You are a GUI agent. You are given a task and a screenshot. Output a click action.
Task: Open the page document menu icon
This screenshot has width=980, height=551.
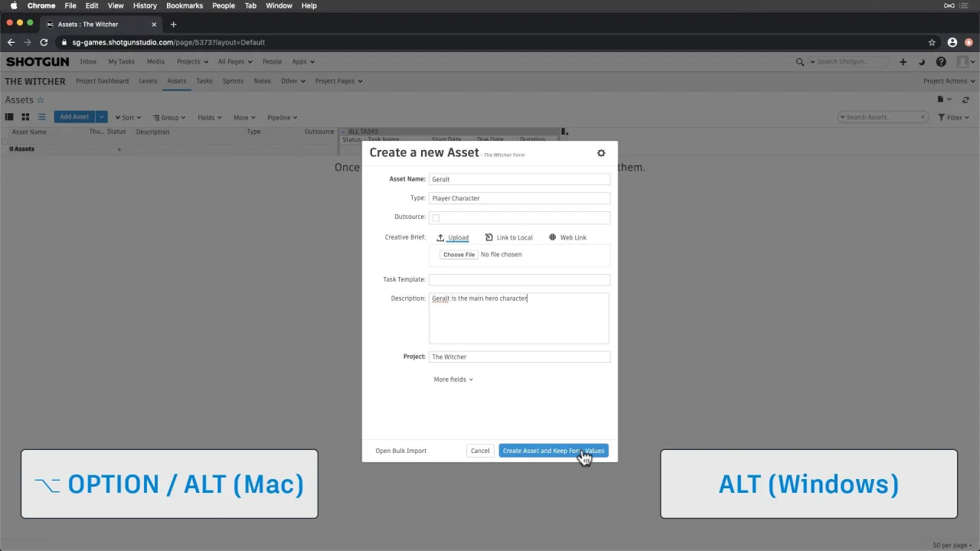pyautogui.click(x=944, y=99)
